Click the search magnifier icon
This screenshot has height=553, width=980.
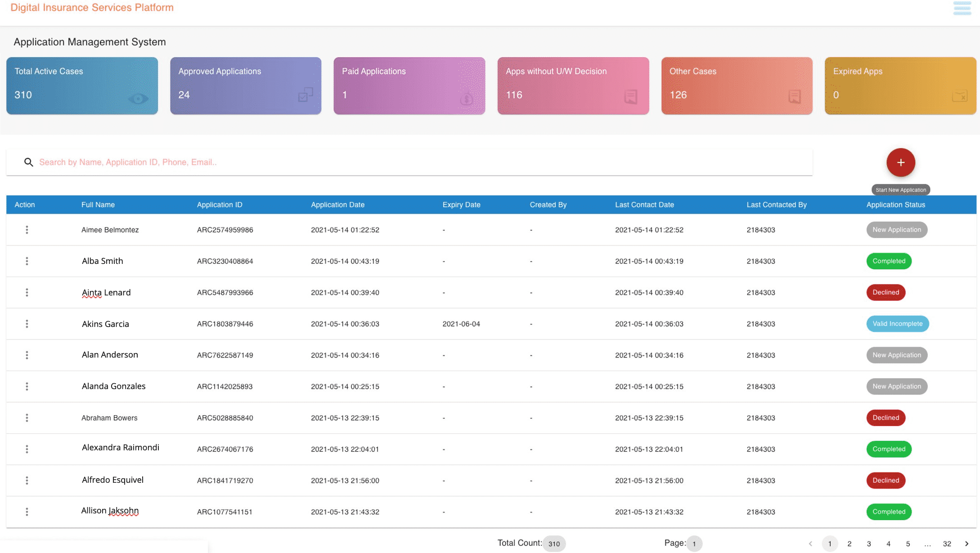pos(28,162)
